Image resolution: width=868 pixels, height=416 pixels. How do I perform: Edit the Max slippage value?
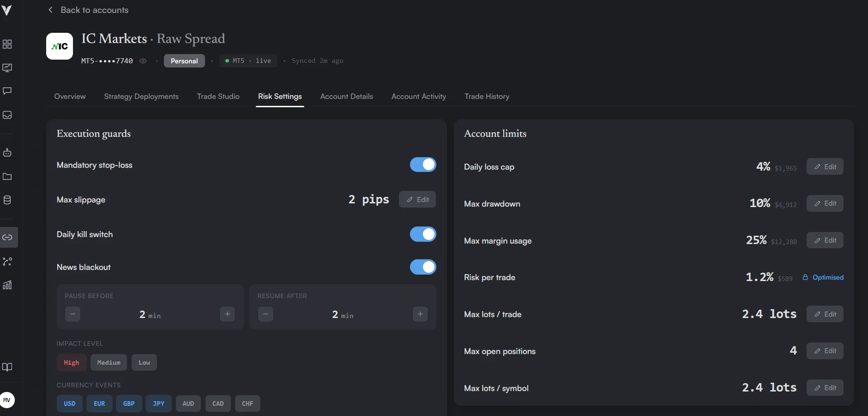417,200
